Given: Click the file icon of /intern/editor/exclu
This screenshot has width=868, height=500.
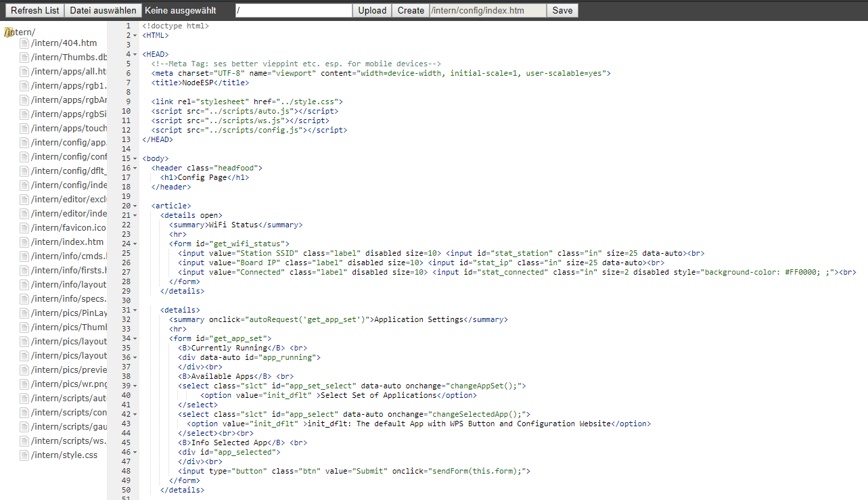Looking at the screenshot, I should click(24, 200).
